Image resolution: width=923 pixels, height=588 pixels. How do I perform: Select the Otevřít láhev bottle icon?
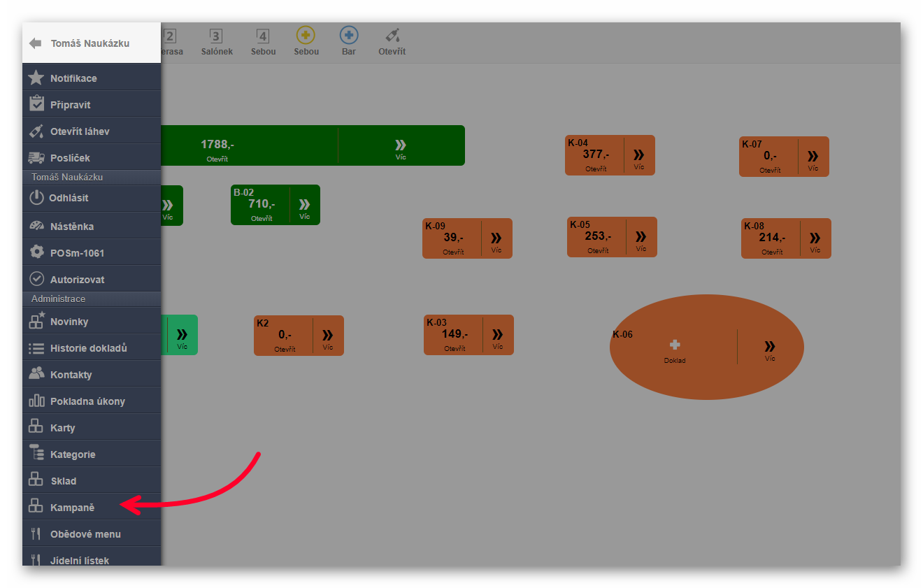coord(36,131)
